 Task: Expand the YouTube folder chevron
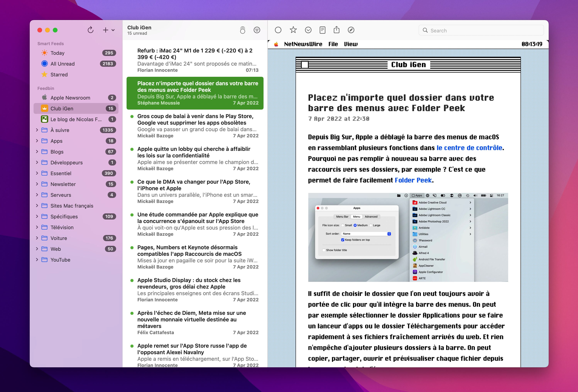(37, 259)
